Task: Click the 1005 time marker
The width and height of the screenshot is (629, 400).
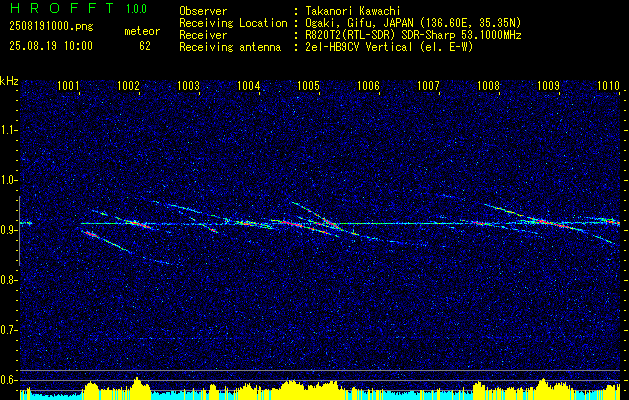Action: point(308,85)
